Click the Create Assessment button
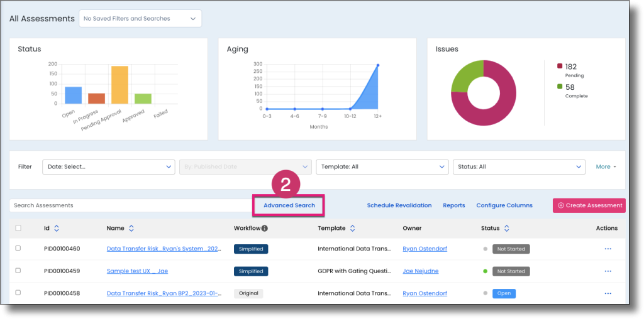 pyautogui.click(x=589, y=205)
